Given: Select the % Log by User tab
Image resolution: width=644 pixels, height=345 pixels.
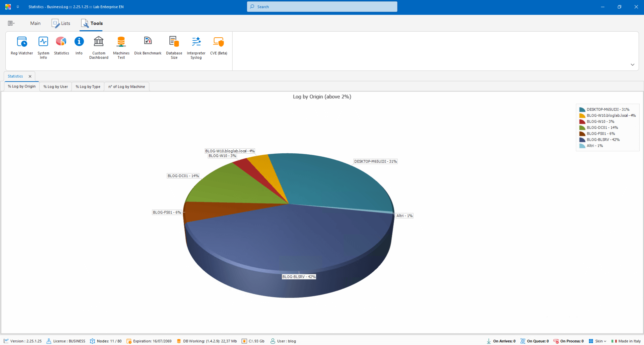Looking at the screenshot, I should click(x=56, y=87).
